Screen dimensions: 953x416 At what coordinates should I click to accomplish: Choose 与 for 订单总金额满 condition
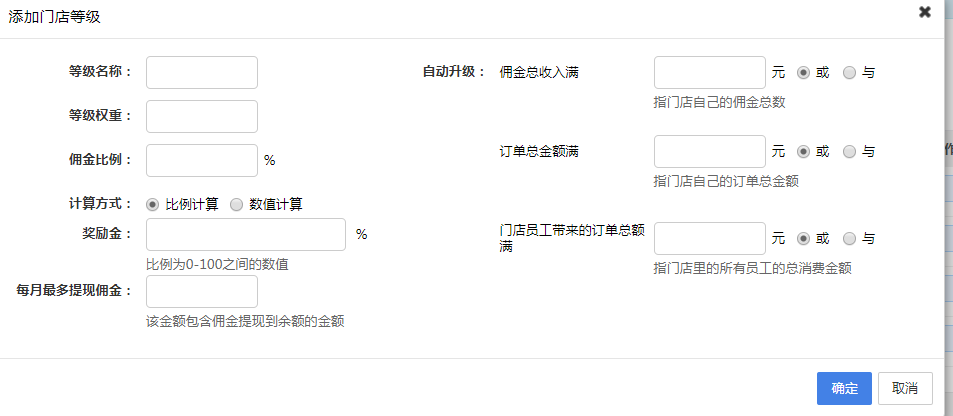(x=850, y=152)
